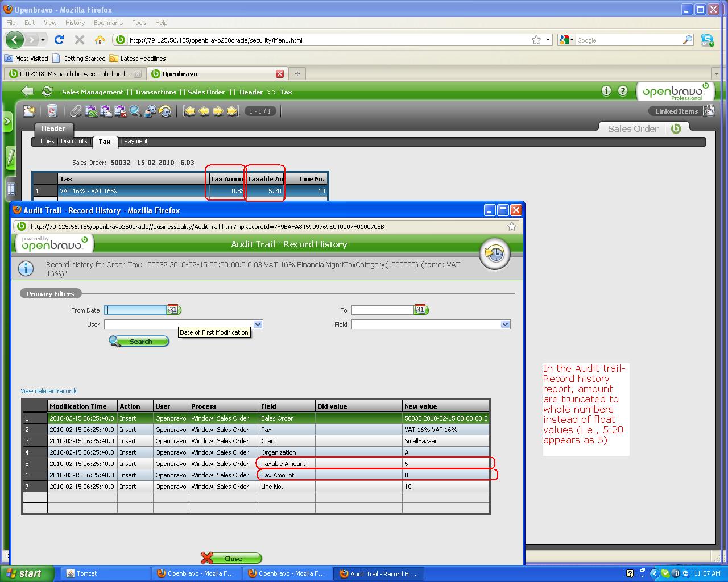Screen dimensions: 728x582
Task: Click the refresh icon beside Sales Management
Action: pyautogui.click(x=47, y=92)
